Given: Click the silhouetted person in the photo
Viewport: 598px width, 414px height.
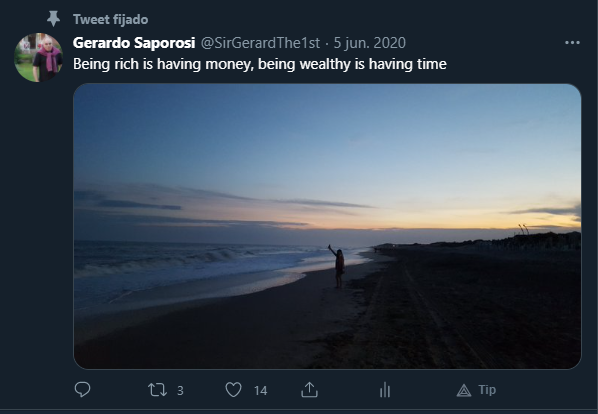Looking at the screenshot, I should pos(338,266).
